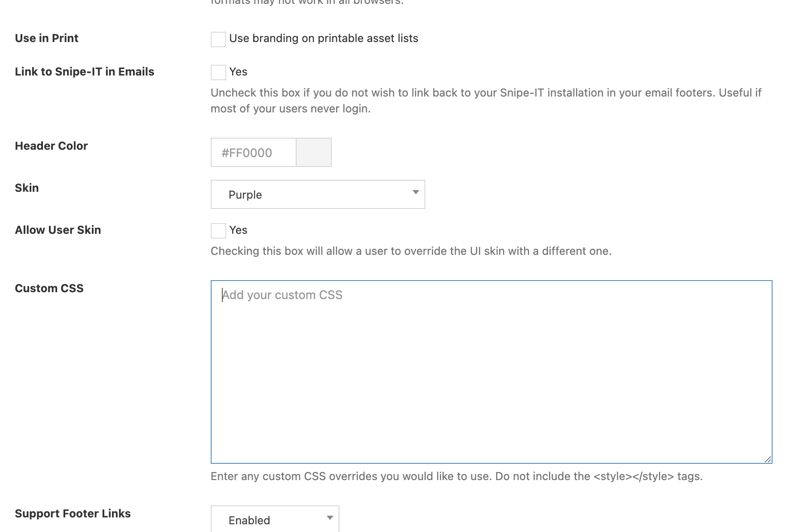794x532 pixels.
Task: Enable branding on printable asset lists
Action: (x=218, y=39)
